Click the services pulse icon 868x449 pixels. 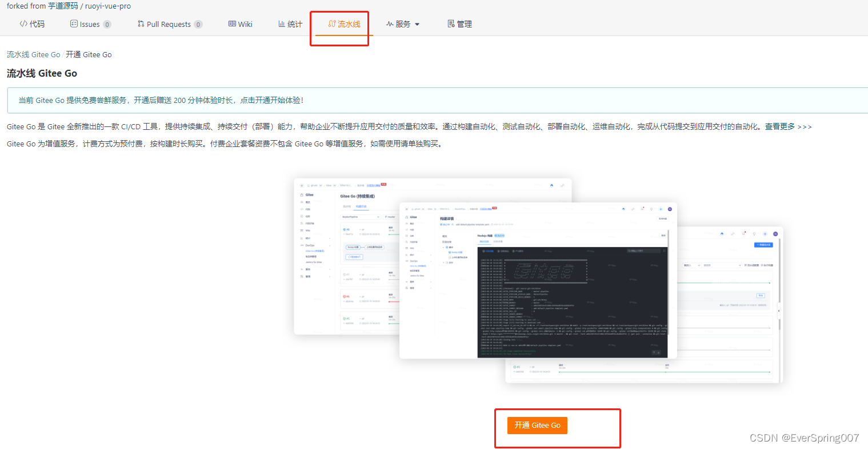[390, 23]
